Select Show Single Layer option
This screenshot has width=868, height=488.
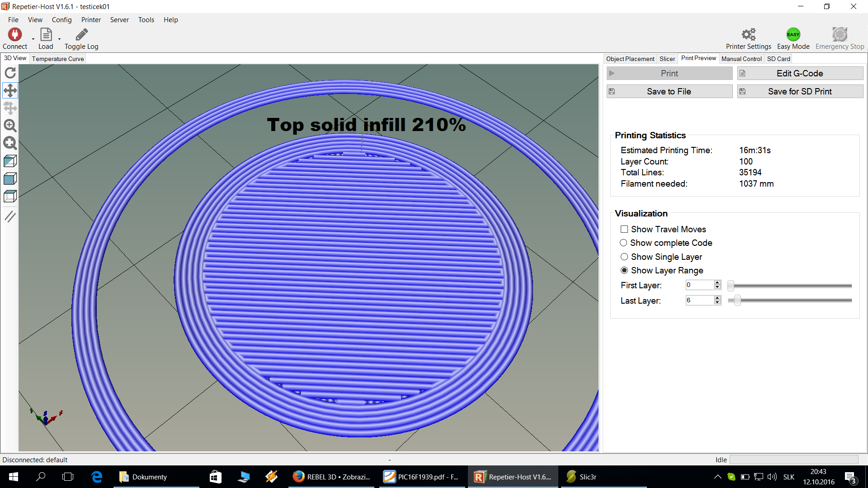(x=624, y=257)
